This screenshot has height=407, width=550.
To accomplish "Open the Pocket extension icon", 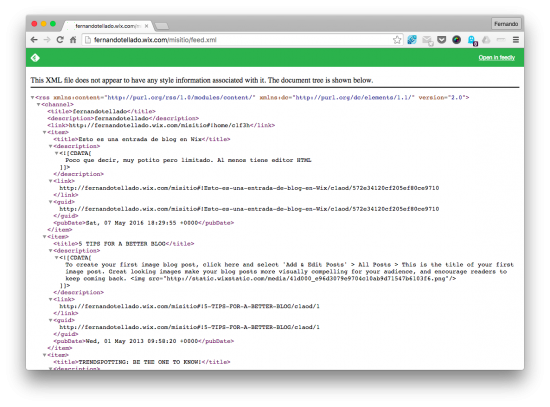I will coord(442,40).
